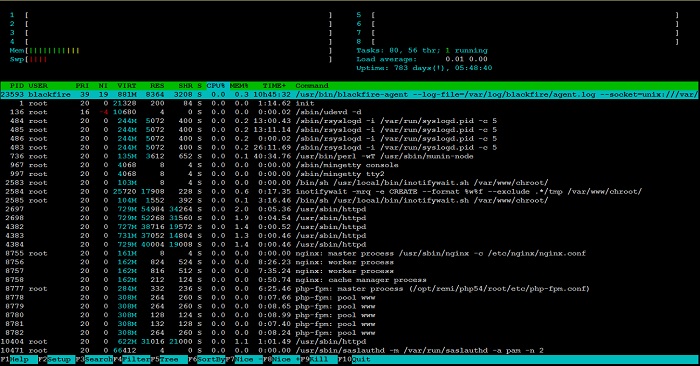
Task: Sort by the PID column header
Action: coord(17,85)
